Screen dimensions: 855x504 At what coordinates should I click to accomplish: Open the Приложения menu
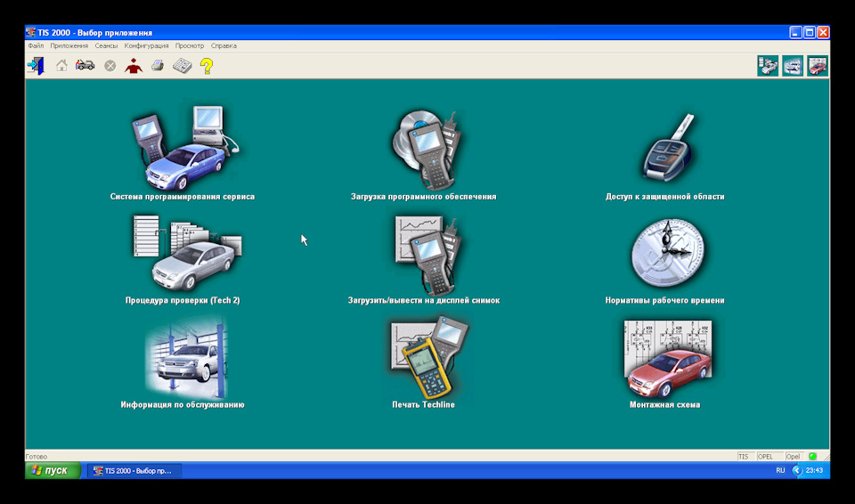click(x=69, y=45)
